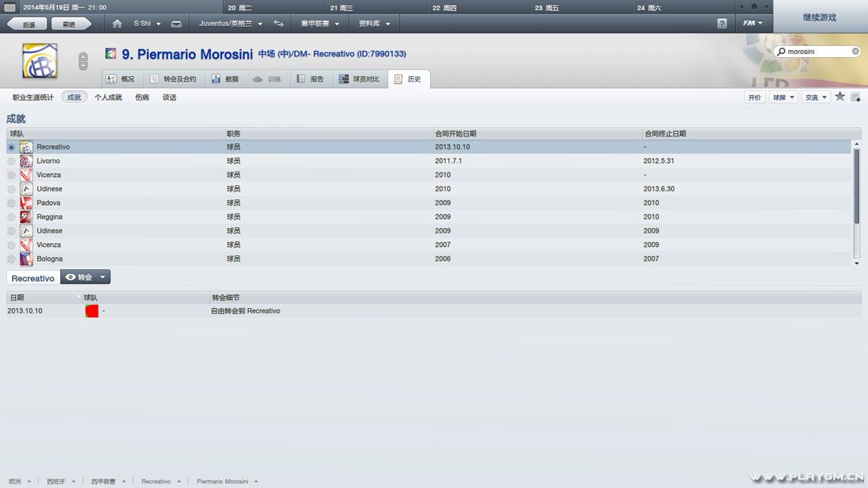Expand the 球探 scout dropdown

[x=783, y=98]
